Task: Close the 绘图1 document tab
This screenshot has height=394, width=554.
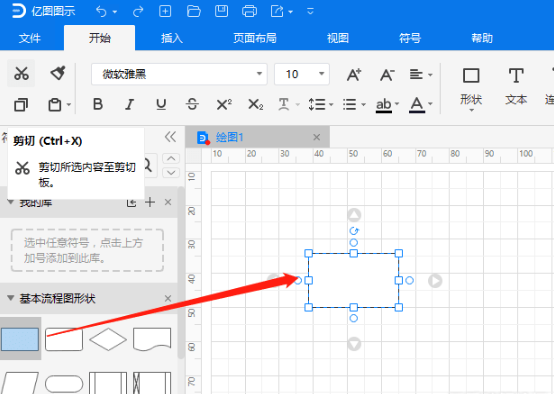Action: (317, 137)
